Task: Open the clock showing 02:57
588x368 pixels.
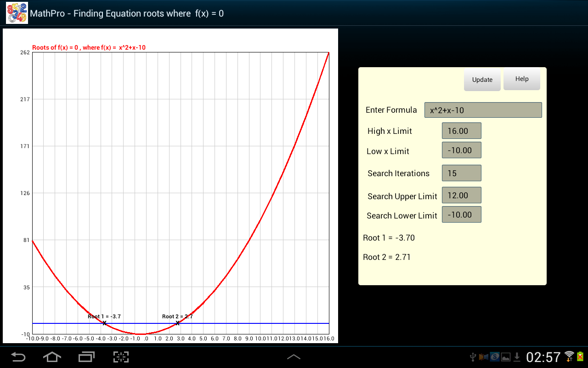Action: coord(543,357)
